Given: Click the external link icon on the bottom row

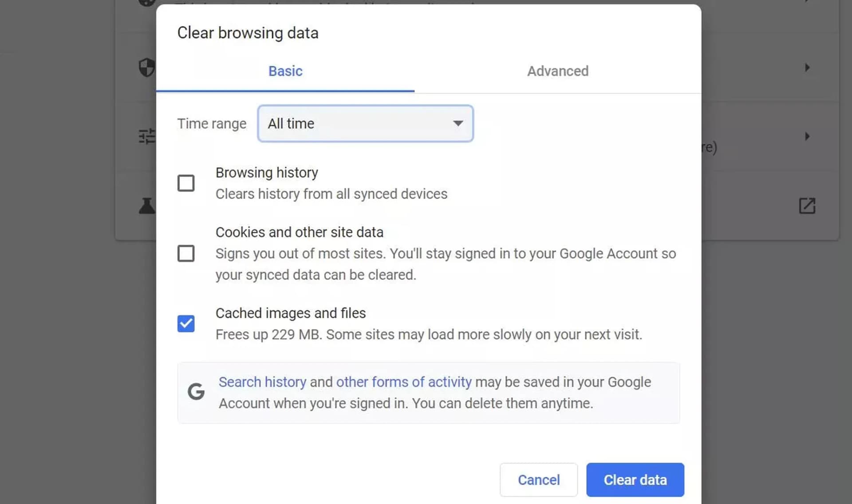Looking at the screenshot, I should click(808, 205).
